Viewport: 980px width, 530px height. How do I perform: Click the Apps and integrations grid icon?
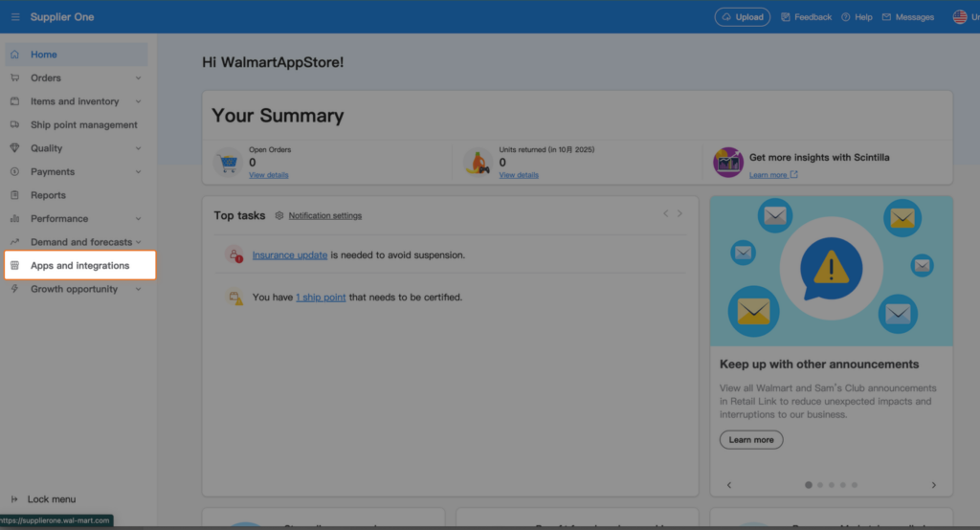coord(15,265)
